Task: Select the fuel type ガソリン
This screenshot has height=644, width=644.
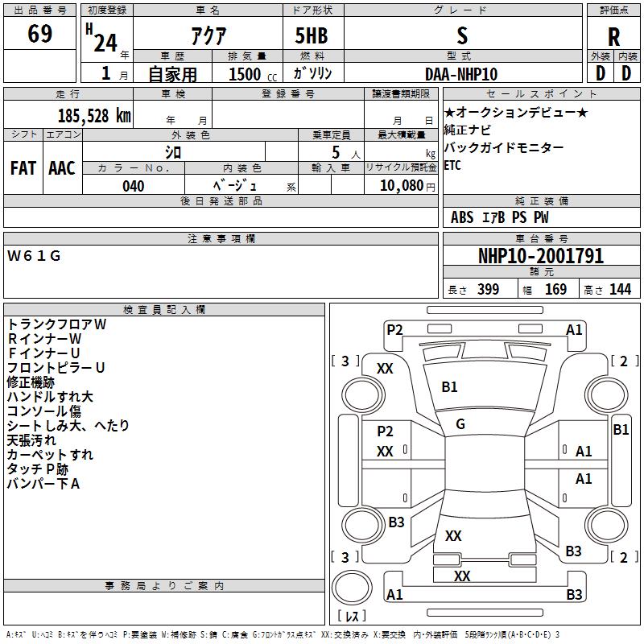Action: click(x=312, y=73)
